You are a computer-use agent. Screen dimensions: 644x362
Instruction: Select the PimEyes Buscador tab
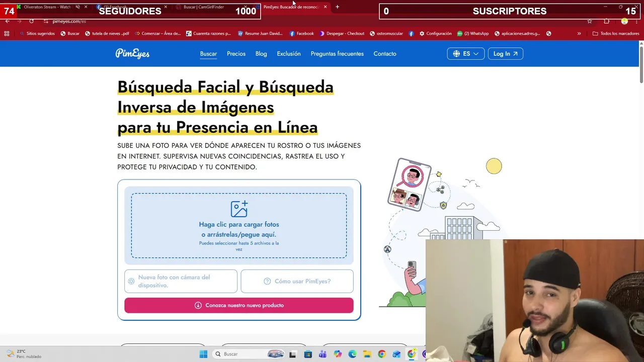293,7
